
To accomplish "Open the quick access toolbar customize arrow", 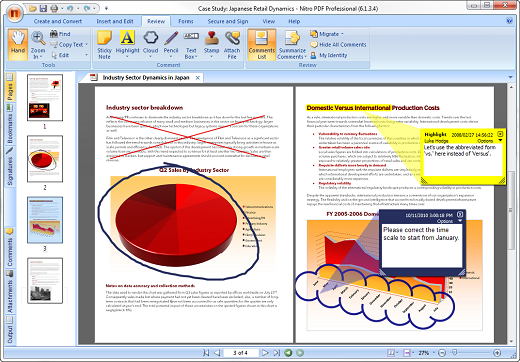I will coord(106,8).
